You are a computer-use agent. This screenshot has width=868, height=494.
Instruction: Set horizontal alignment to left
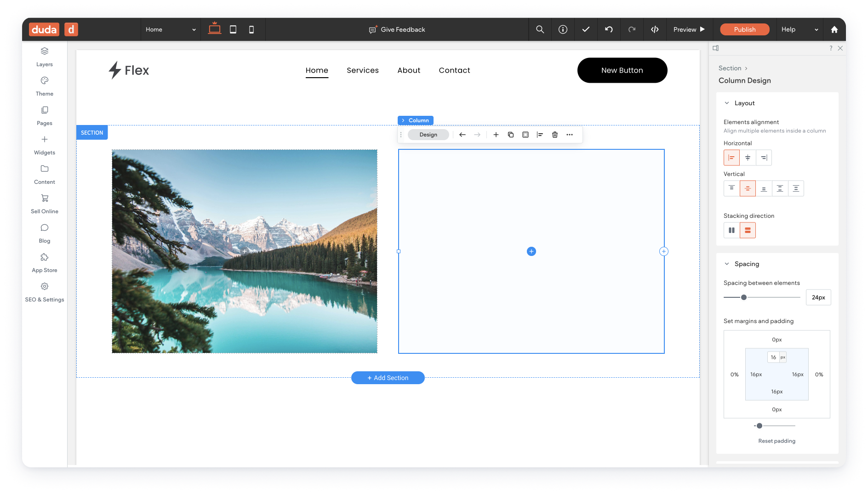[x=731, y=158]
